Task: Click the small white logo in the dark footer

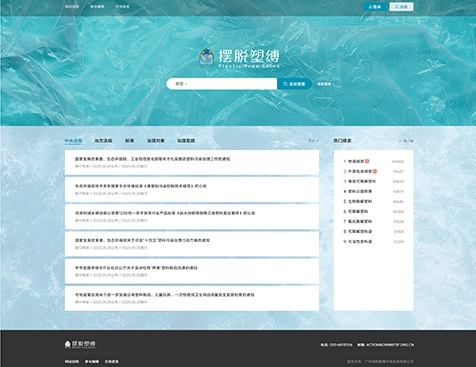Action: coord(80,344)
